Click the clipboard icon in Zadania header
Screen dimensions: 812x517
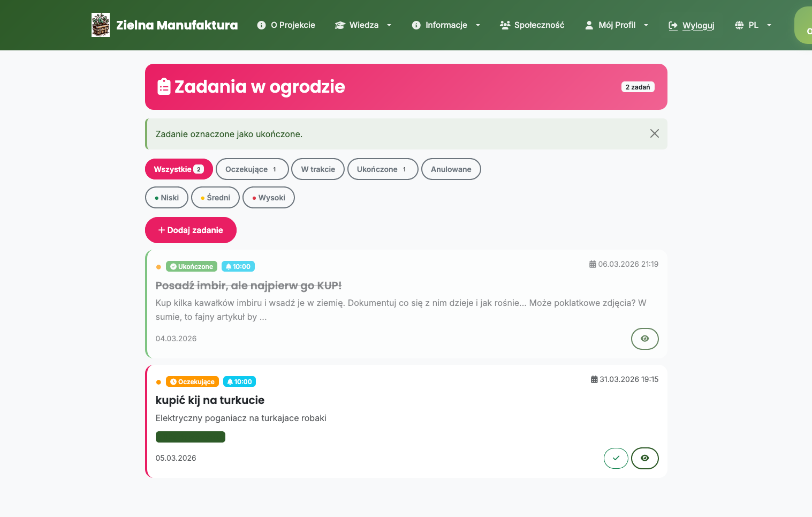164,87
